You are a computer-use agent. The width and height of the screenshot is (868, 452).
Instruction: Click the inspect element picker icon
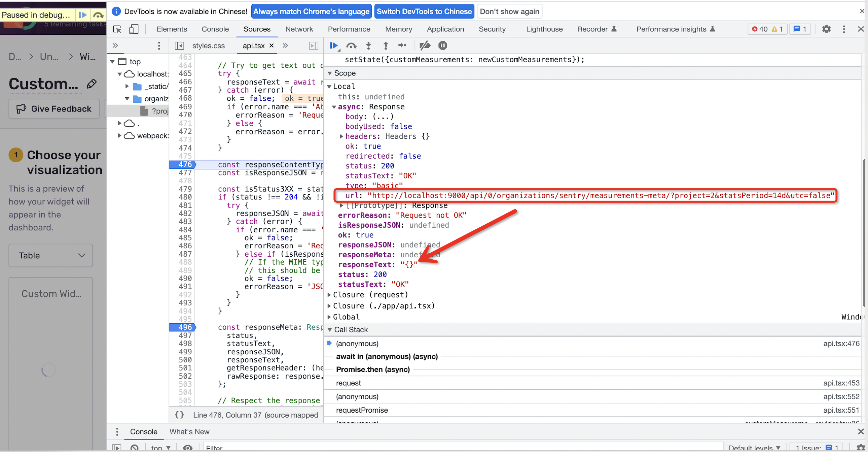tap(117, 29)
